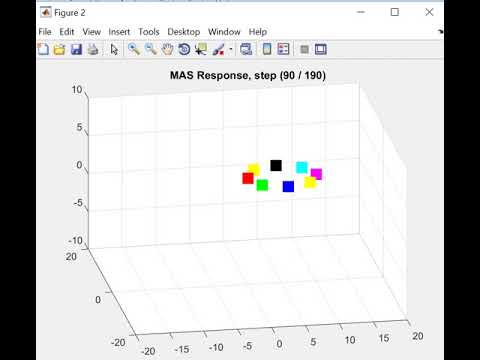Click the blue square marker in plot
480x360 pixels.
[288, 186]
